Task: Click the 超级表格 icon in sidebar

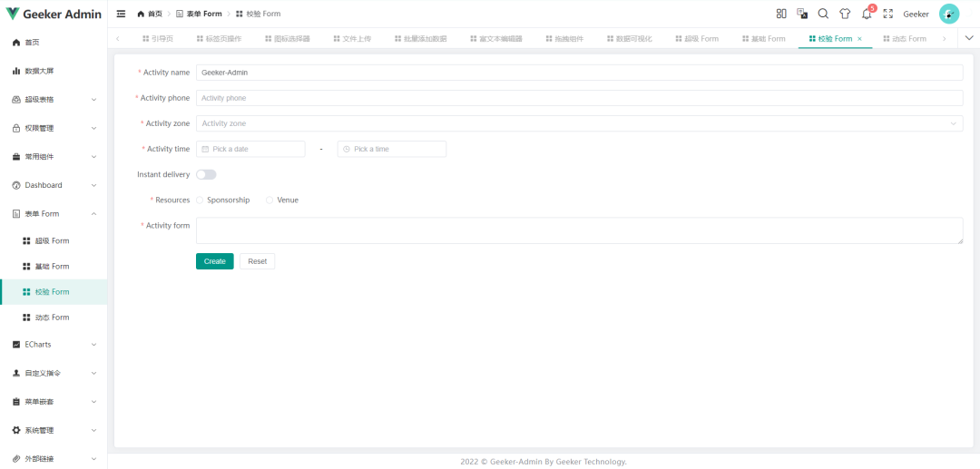Action: pyautogui.click(x=16, y=100)
